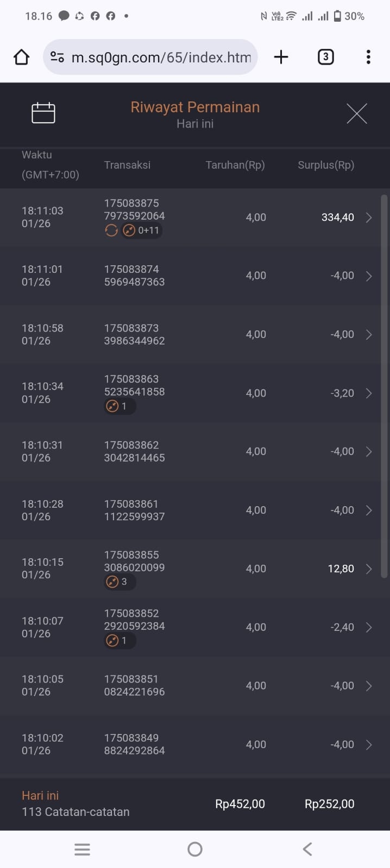The width and height of the screenshot is (390, 868).
Task: Tap the respin icon on the 18:11:03 record
Action: tap(111, 231)
